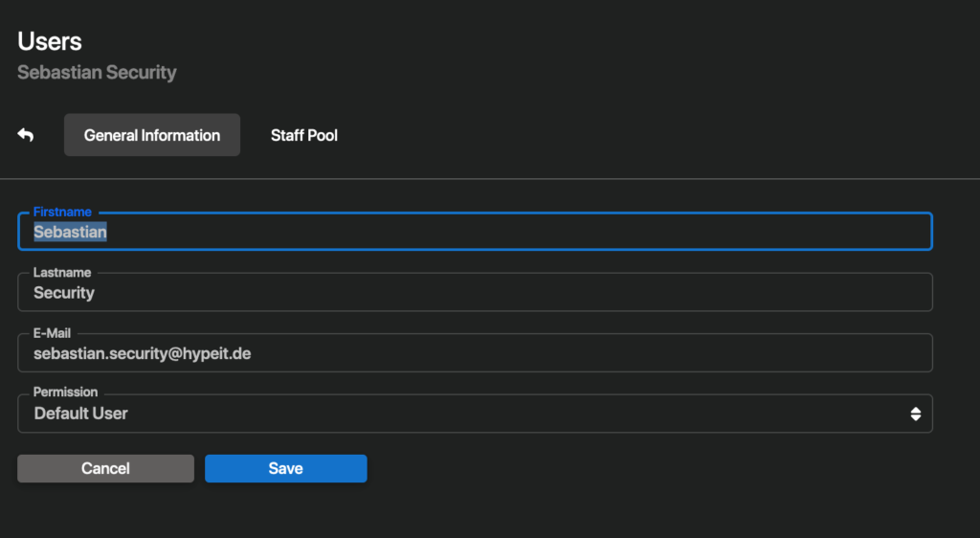The width and height of the screenshot is (980, 538).
Task: Click the blue Firstname field label
Action: (x=62, y=212)
